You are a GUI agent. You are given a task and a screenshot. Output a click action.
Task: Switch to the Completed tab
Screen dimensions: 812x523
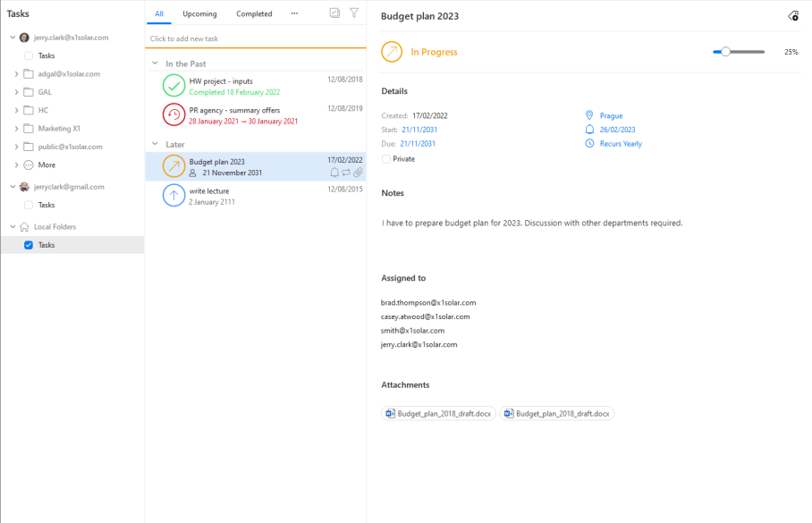pyautogui.click(x=254, y=14)
